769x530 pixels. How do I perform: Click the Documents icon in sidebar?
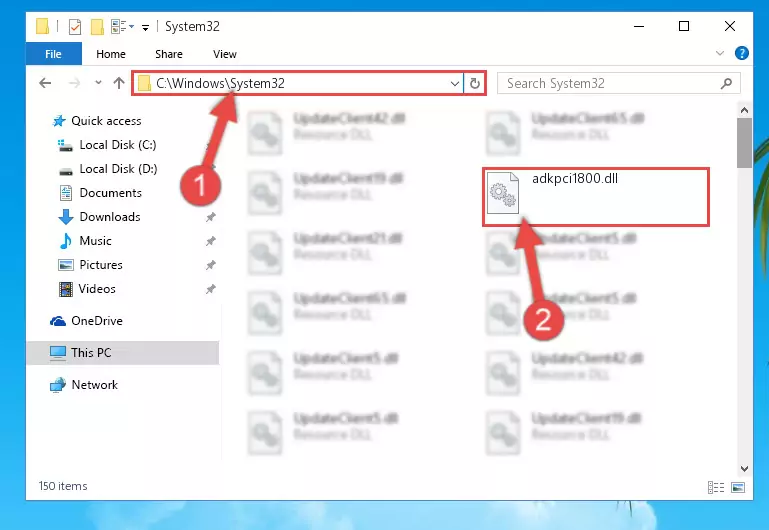point(66,193)
